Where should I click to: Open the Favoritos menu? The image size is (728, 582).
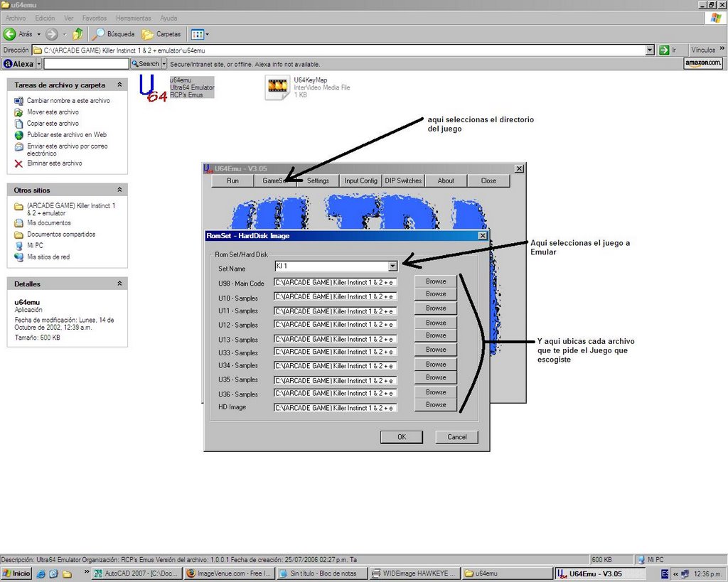pyautogui.click(x=95, y=18)
